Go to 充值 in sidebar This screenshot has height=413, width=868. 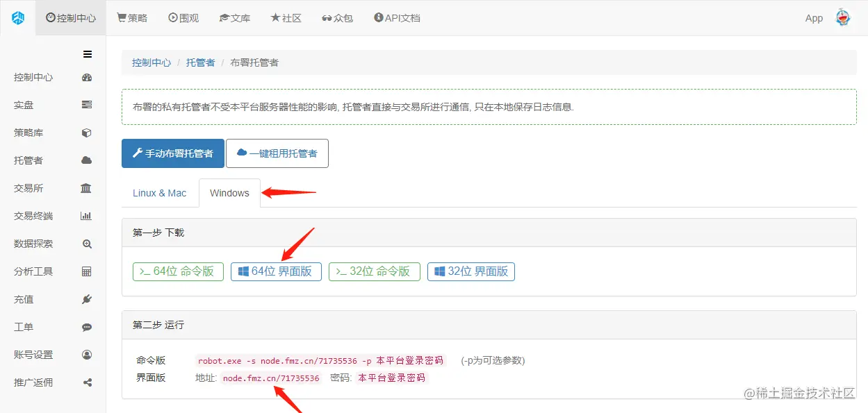(x=24, y=300)
